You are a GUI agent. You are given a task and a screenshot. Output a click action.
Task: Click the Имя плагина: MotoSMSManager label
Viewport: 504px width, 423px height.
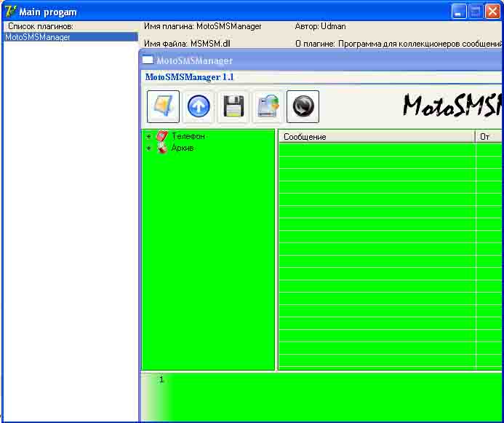(203, 26)
